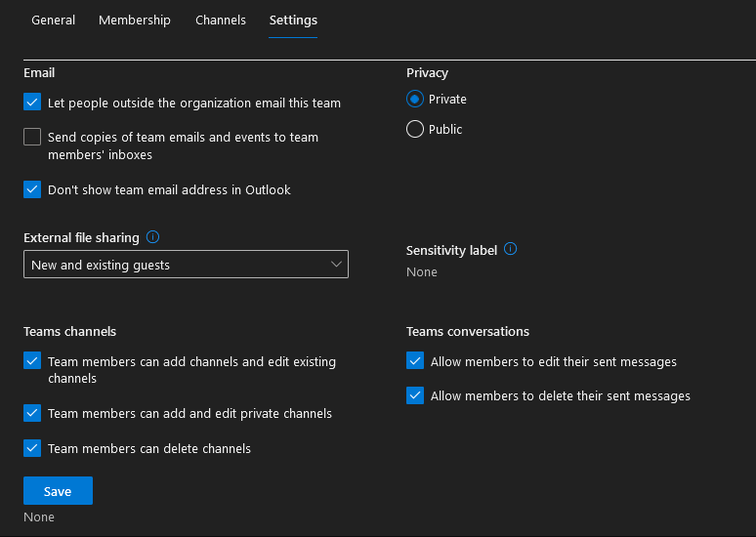756x537 pixels.
Task: Click the dropdown chevron for guest sharing
Action: pyautogui.click(x=336, y=265)
